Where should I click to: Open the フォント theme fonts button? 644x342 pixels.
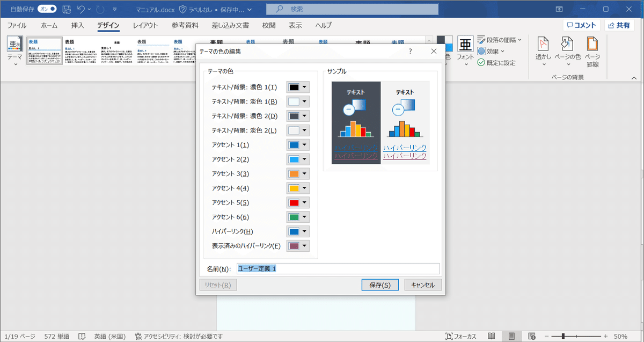tap(465, 51)
